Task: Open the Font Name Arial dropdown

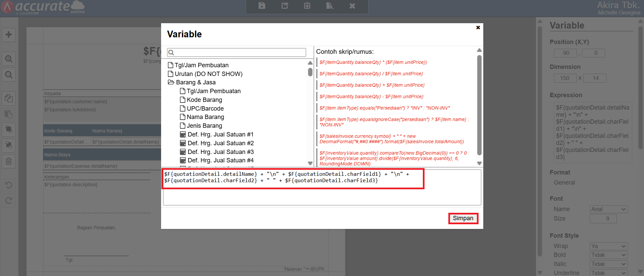Action: pos(608,209)
